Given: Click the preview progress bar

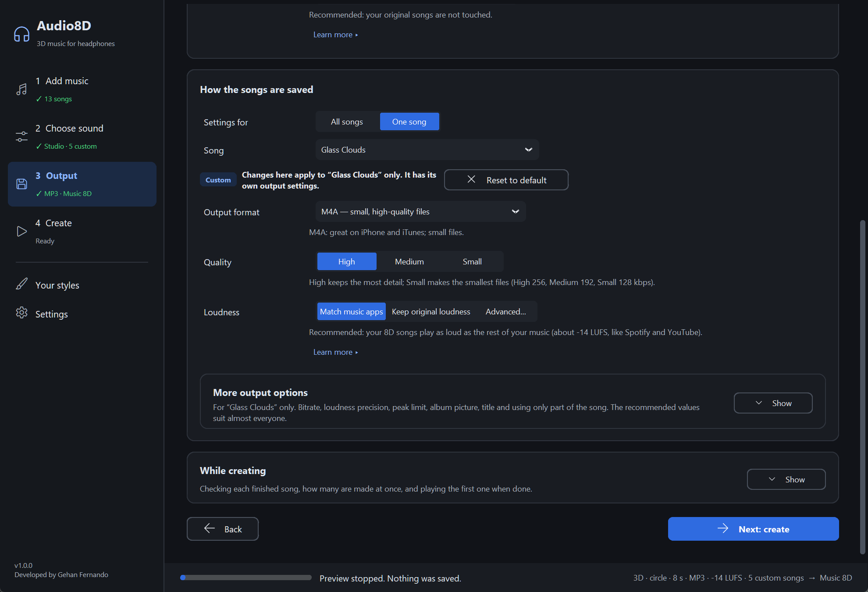Looking at the screenshot, I should pos(246,578).
